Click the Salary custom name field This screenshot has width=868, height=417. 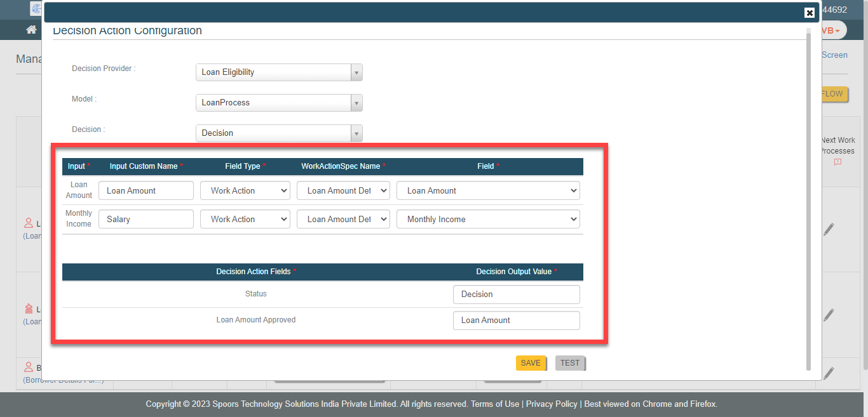pyautogui.click(x=146, y=219)
